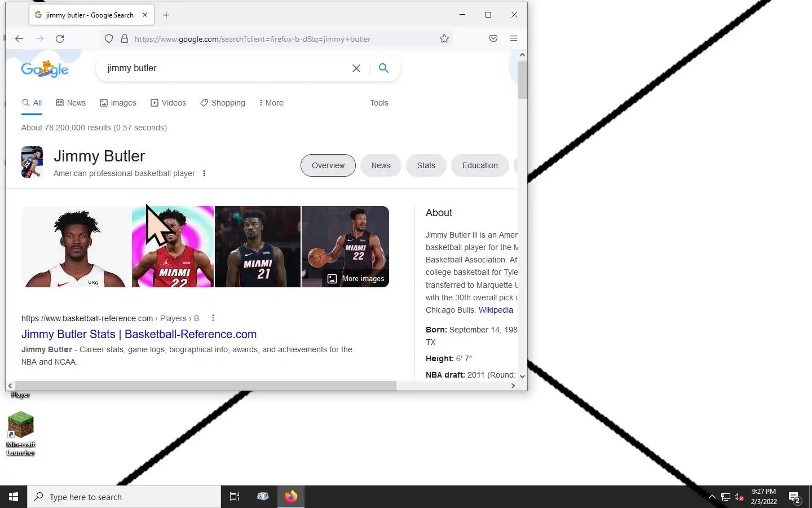Open a new tab with the plus button

166,15
